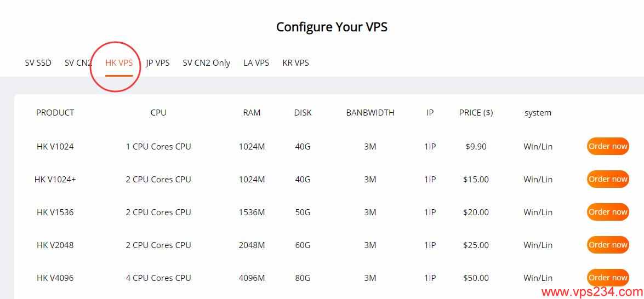Order the HK V2048 plan
Image resolution: width=644 pixels, height=299 pixels.
(x=608, y=244)
